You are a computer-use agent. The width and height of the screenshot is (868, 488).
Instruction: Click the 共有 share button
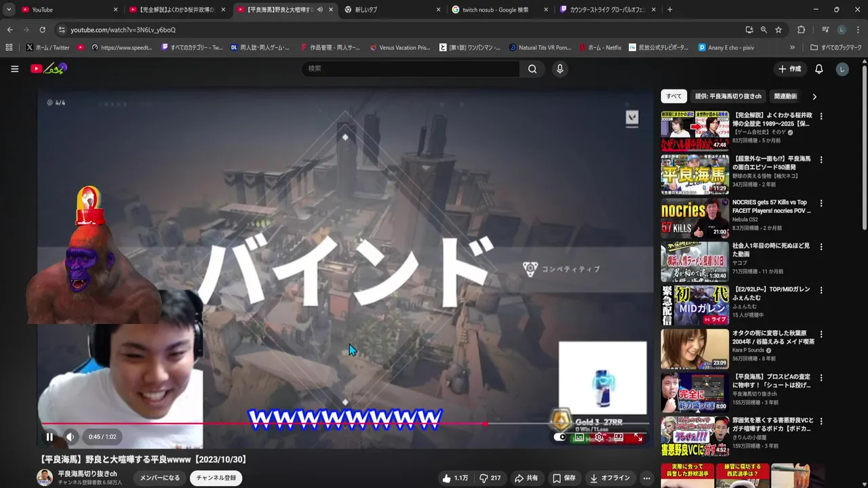pos(526,478)
